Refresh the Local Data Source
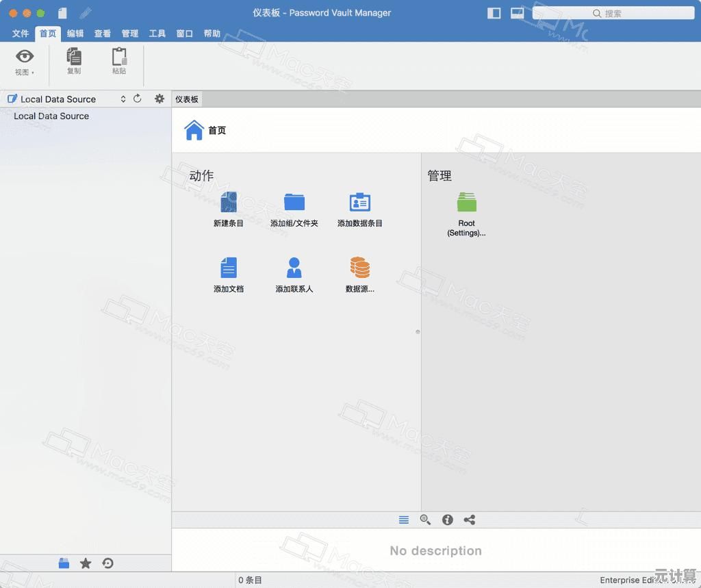 (x=138, y=99)
